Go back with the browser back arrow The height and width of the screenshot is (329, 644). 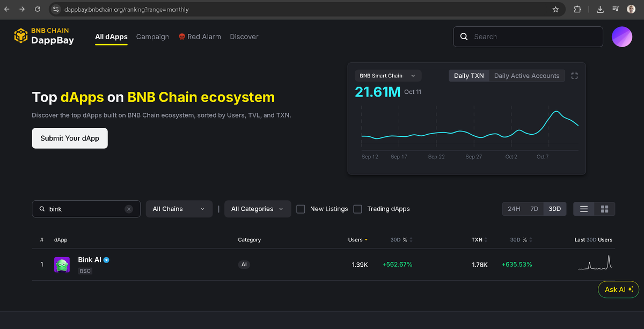[x=7, y=9]
